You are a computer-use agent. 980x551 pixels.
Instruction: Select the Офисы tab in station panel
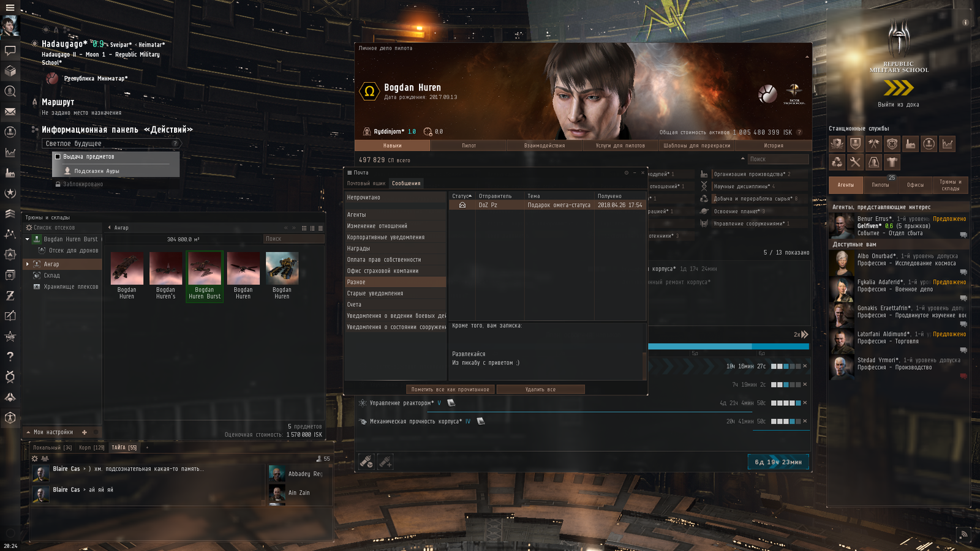pyautogui.click(x=915, y=185)
